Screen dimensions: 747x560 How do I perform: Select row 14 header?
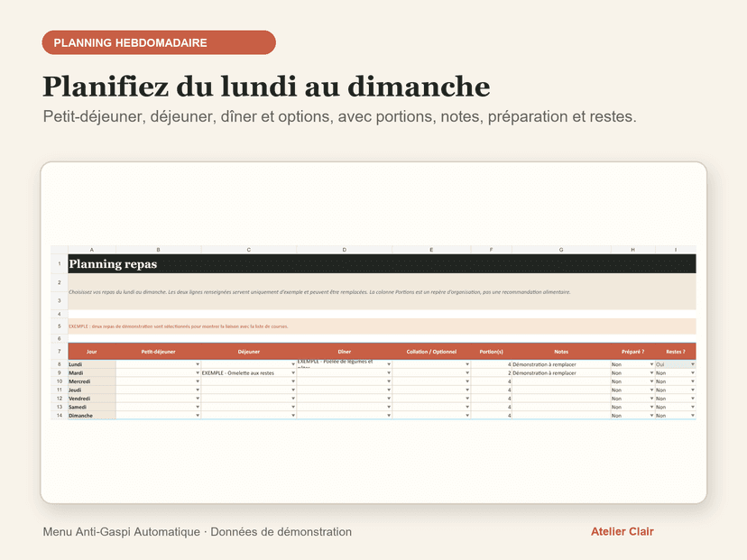[x=60, y=416]
